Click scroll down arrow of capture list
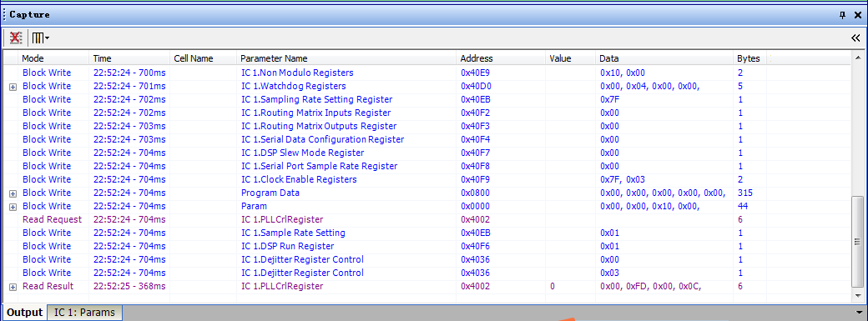The height and width of the screenshot is (321, 868). (x=857, y=297)
